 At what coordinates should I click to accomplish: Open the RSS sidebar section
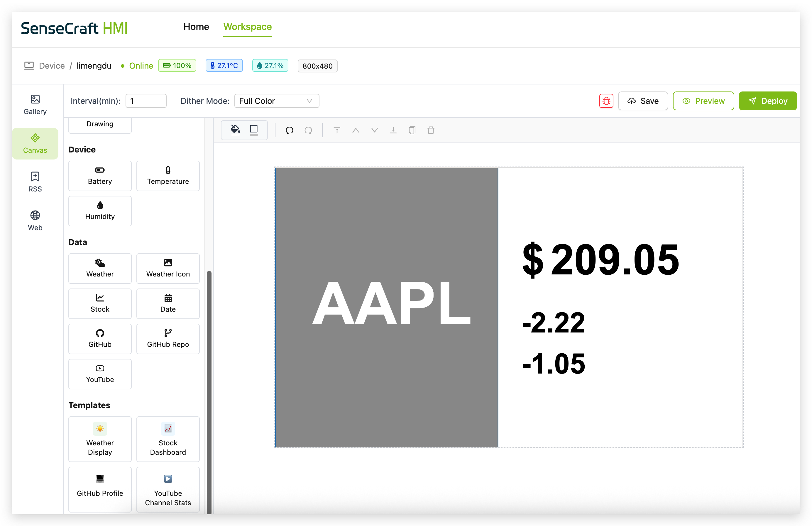point(35,182)
